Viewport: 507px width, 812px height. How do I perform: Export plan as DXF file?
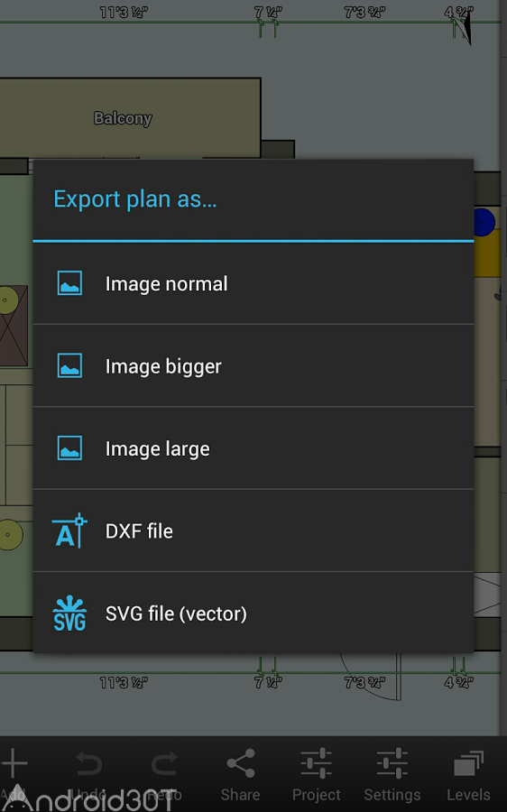click(x=253, y=531)
